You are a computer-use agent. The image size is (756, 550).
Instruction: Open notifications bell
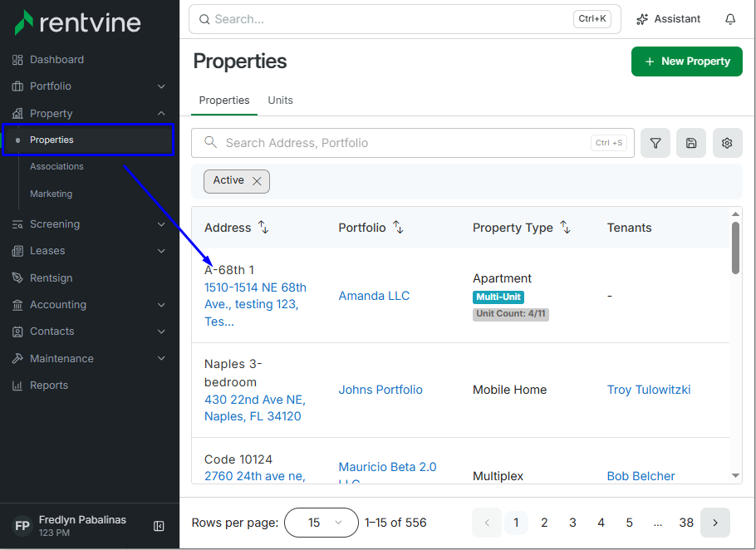730,19
